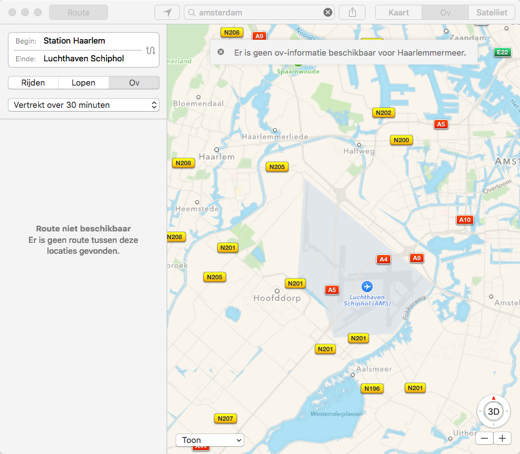Image resolution: width=520 pixels, height=454 pixels.
Task: Select Ov travel mode in sidebar
Action: 134,83
